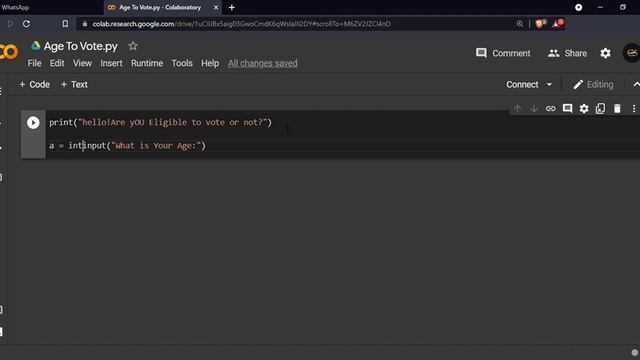Click the forward navigation arrow
Viewport: 640px width, 360px height.
(x=10, y=24)
